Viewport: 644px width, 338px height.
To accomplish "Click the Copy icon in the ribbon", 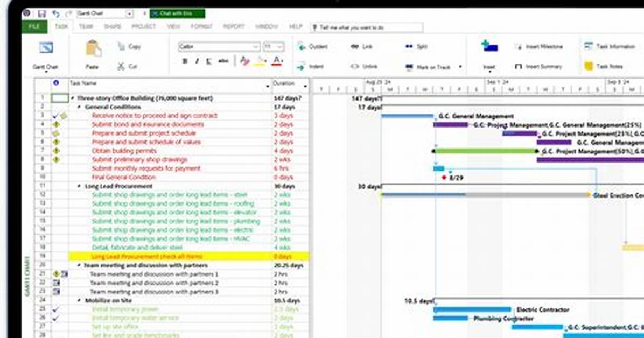I will (122, 46).
